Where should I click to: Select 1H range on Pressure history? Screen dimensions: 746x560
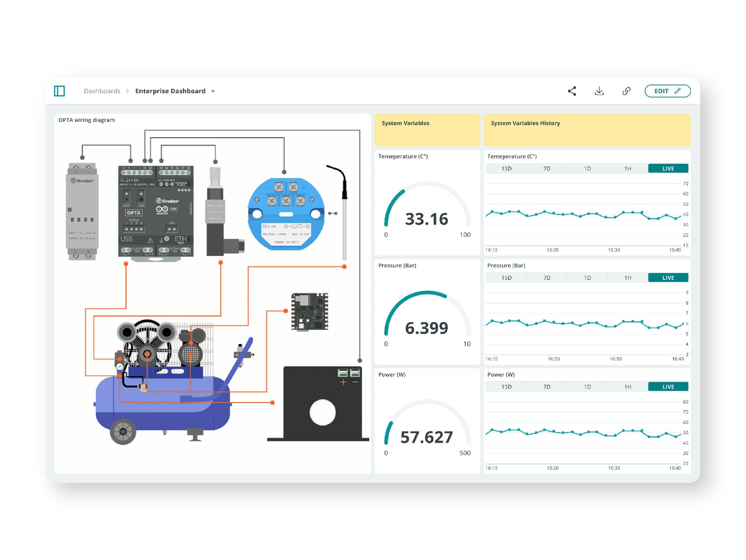click(x=628, y=277)
